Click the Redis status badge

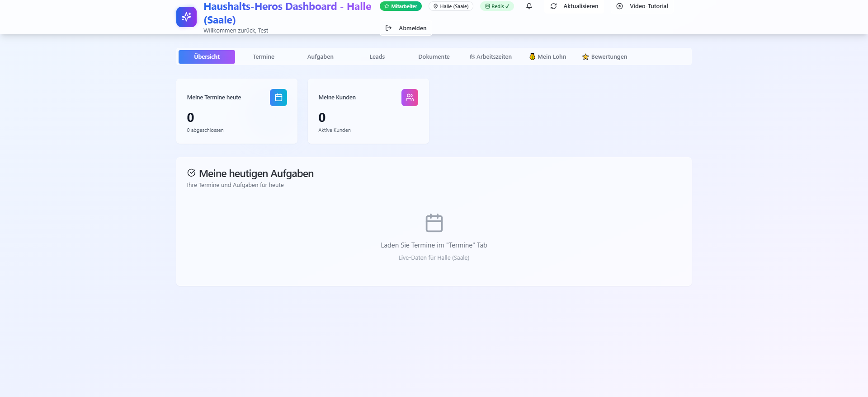[497, 6]
